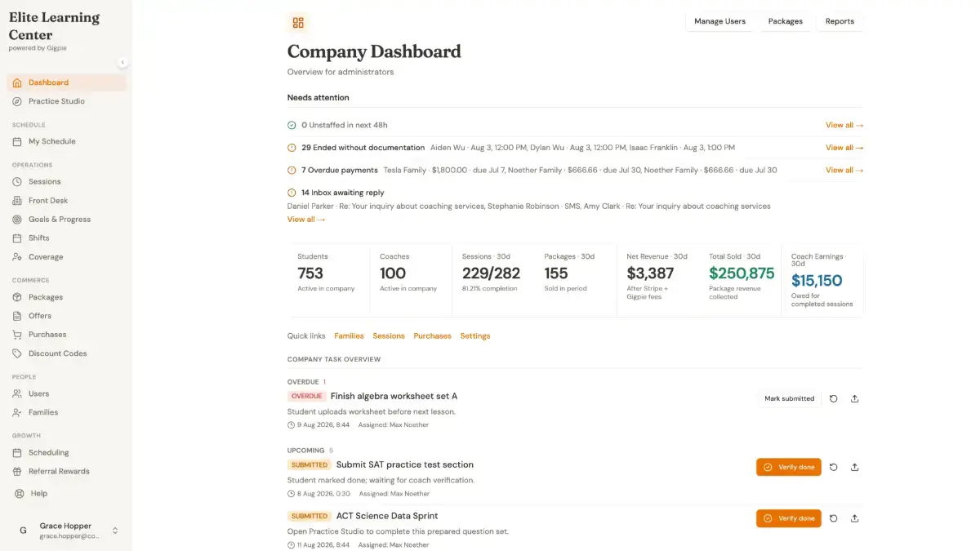The height and width of the screenshot is (551, 980).
Task: Click the 29 Ended without documentation text
Action: [363, 148]
